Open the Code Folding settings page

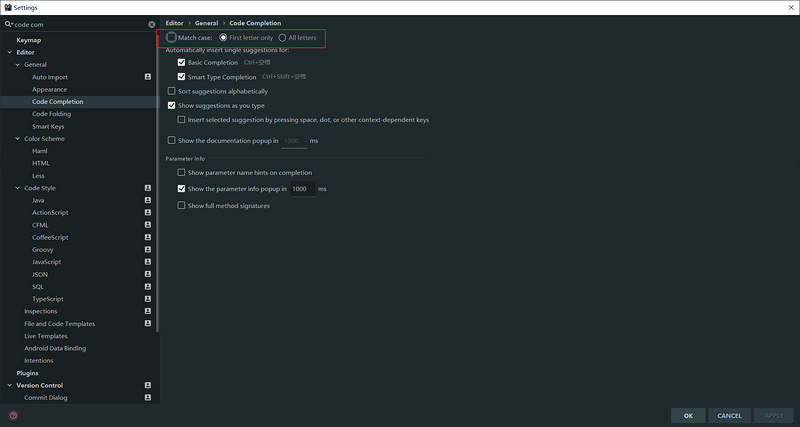click(52, 114)
